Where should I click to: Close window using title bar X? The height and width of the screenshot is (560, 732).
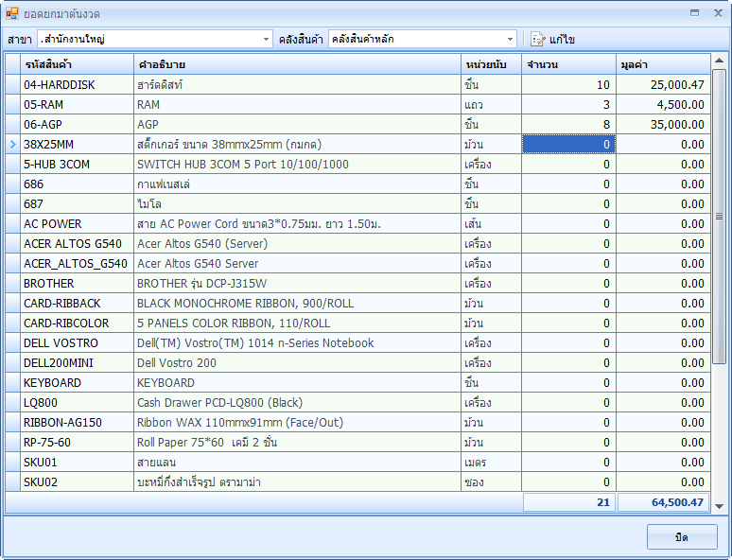click(x=717, y=13)
